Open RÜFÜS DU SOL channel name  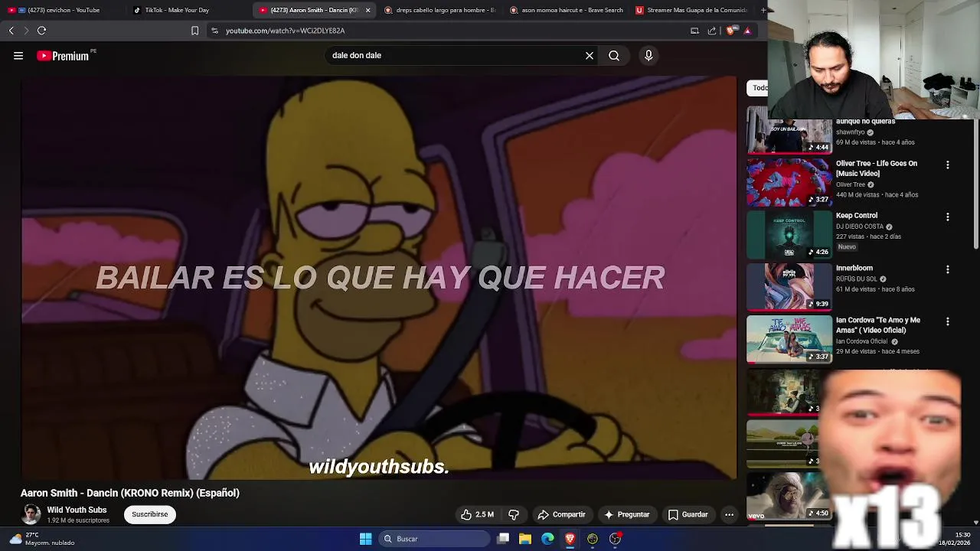click(x=857, y=279)
